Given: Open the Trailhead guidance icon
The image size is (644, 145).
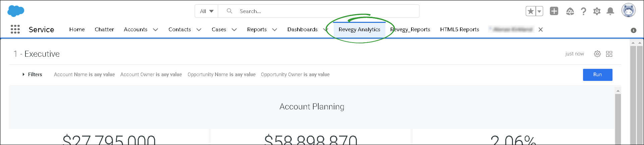Looking at the screenshot, I should 570,11.
